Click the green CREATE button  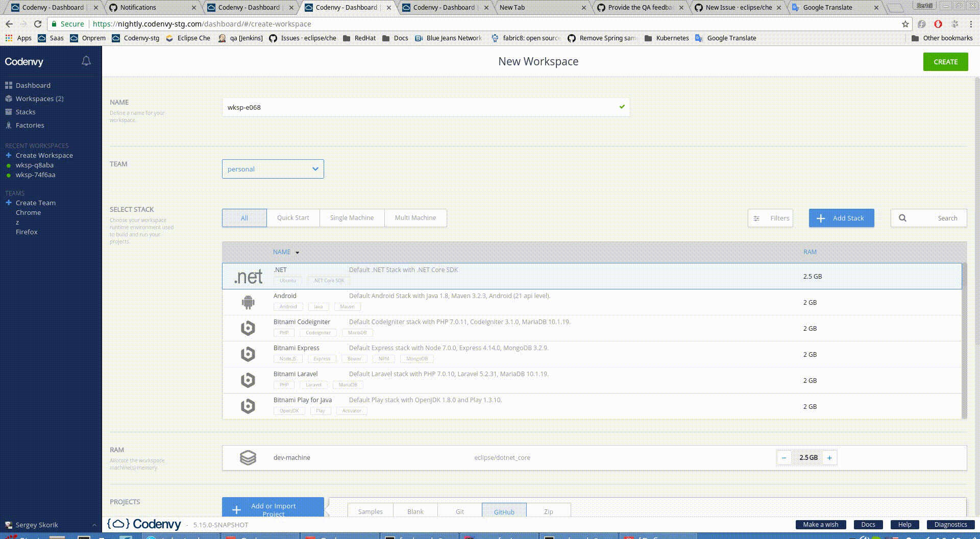pyautogui.click(x=945, y=62)
